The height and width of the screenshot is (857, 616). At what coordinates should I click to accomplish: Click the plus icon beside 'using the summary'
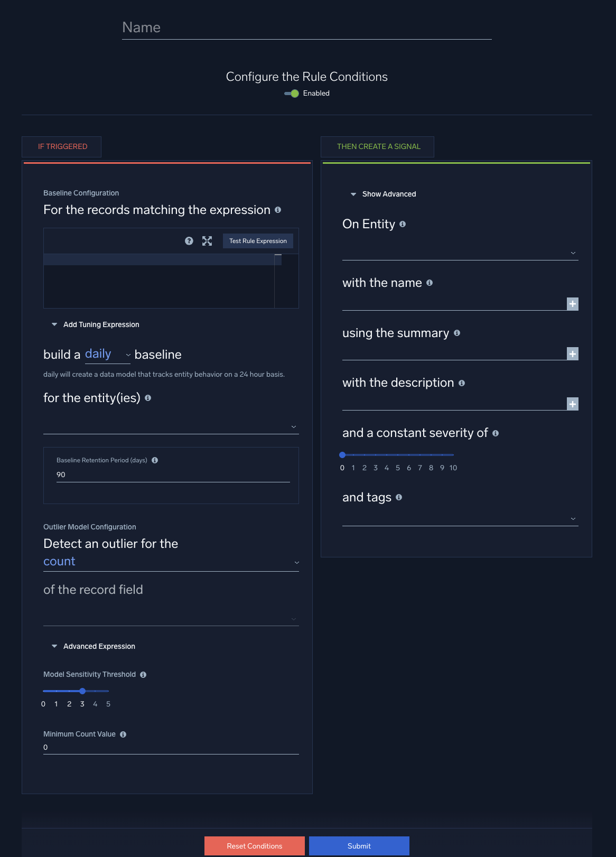pos(573,354)
